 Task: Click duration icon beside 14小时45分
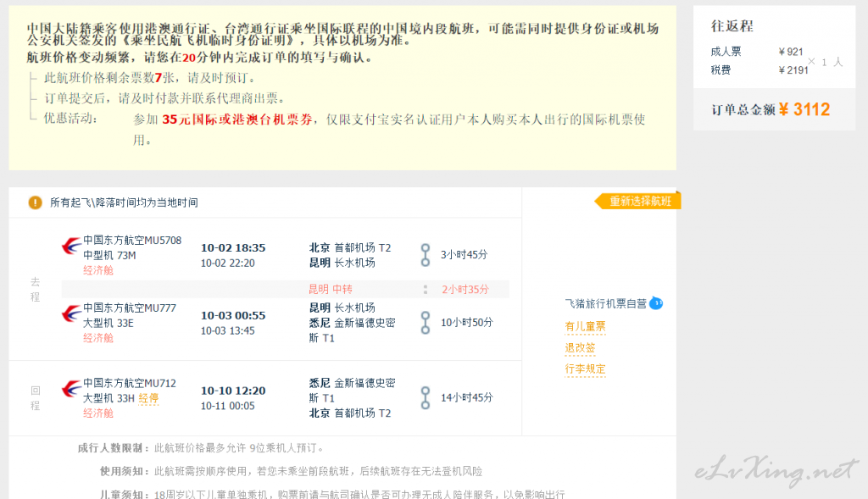click(426, 398)
